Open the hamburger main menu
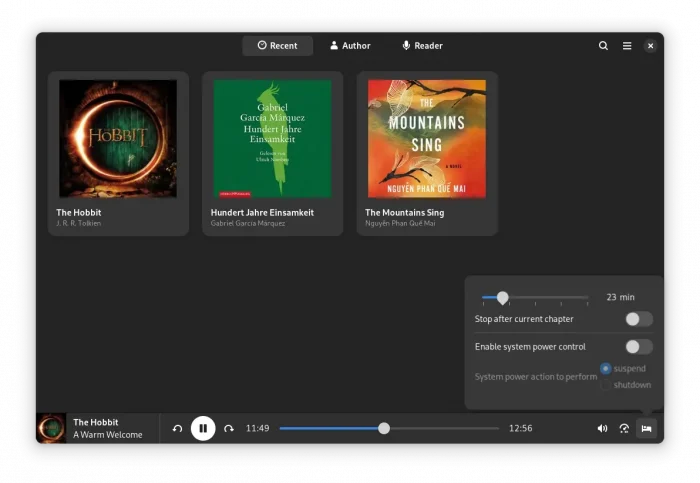Screen dimensions: 700x483 [627, 46]
